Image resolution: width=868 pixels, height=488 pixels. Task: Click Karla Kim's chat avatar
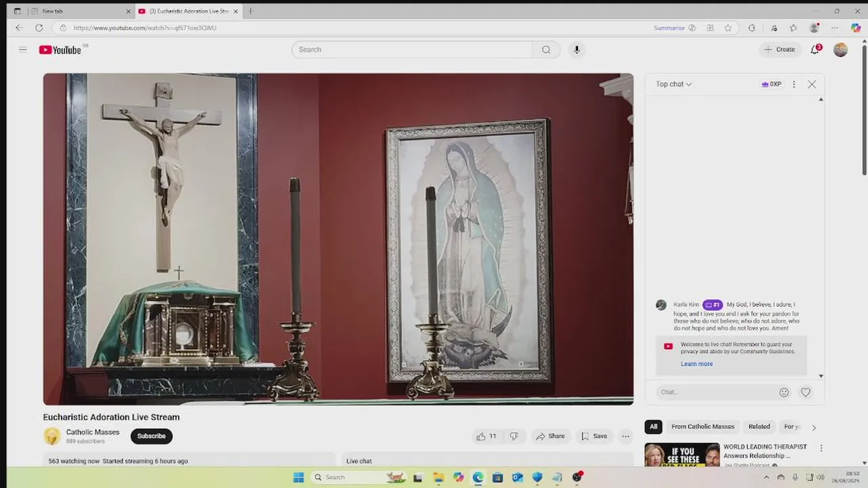click(661, 305)
